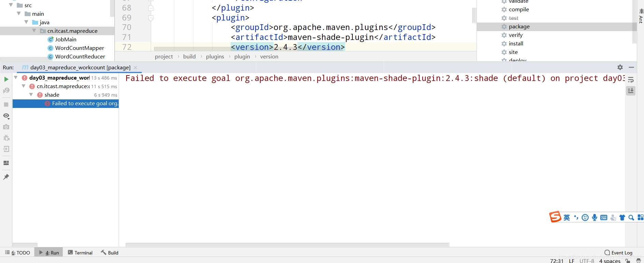The width and height of the screenshot is (644, 263).
Task: Switch Sogou input language (英)
Action: [567, 218]
